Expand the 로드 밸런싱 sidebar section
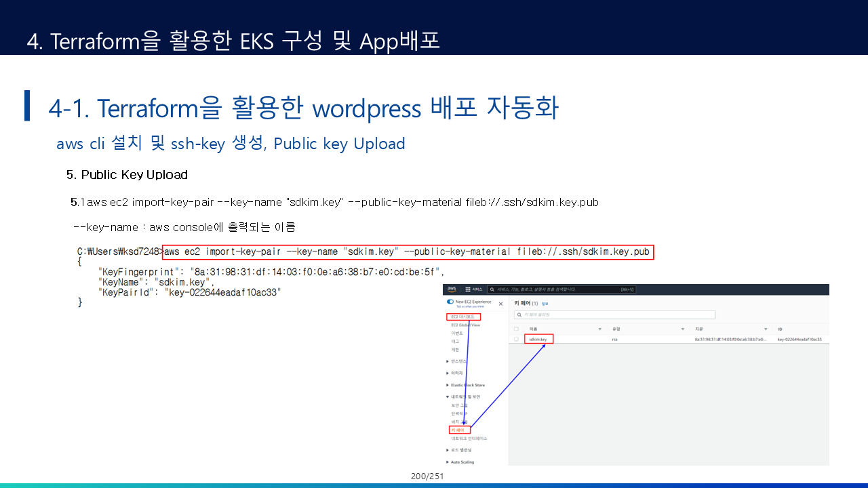The width and height of the screenshot is (868, 488). click(458, 450)
